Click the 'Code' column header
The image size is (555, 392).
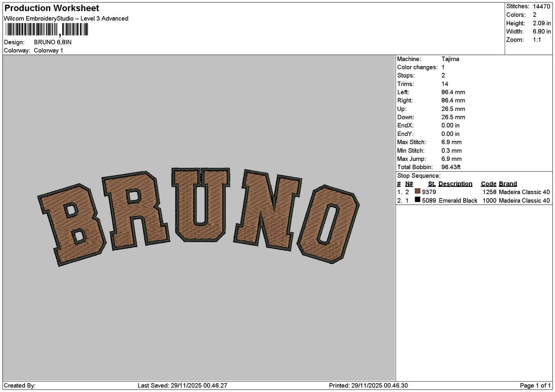pos(489,184)
